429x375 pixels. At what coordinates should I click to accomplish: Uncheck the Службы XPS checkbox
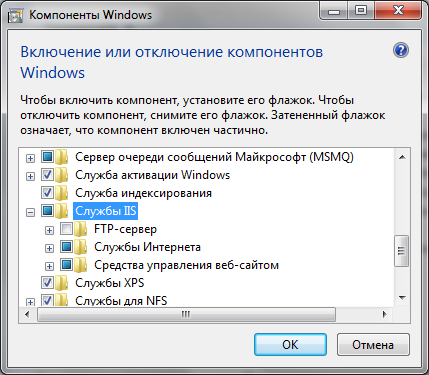(x=47, y=283)
